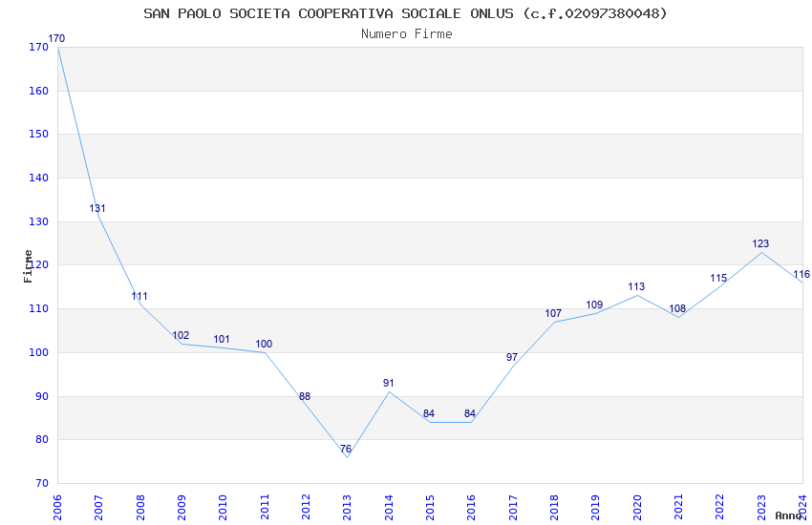
Task: Click the year 2008 on the x-axis
Action: pyautogui.click(x=140, y=507)
